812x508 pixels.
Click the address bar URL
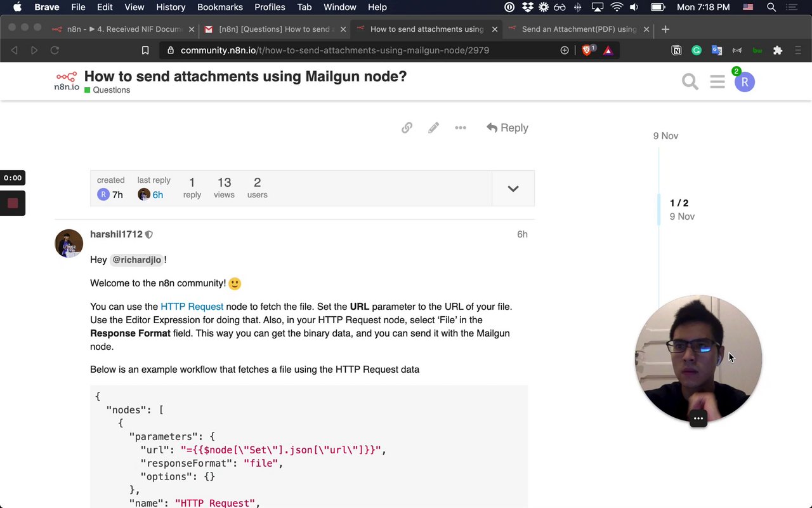(334, 50)
